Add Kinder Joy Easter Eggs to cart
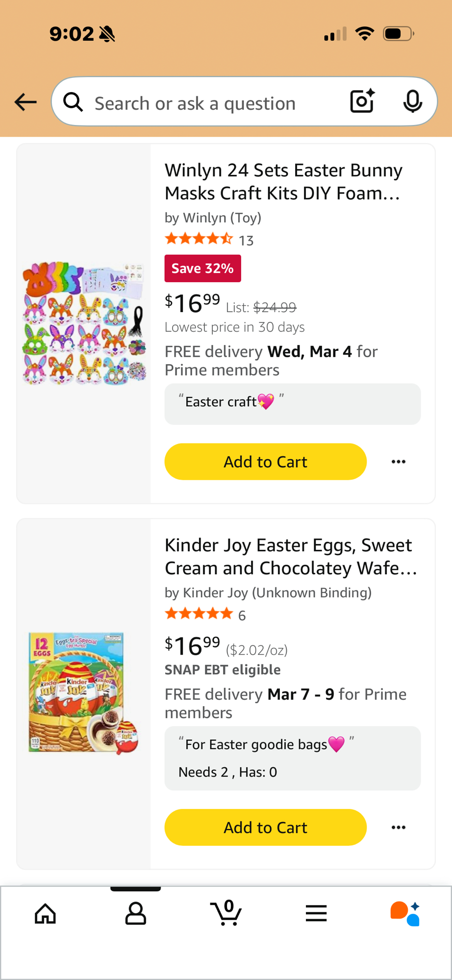The image size is (452, 980). point(265,827)
